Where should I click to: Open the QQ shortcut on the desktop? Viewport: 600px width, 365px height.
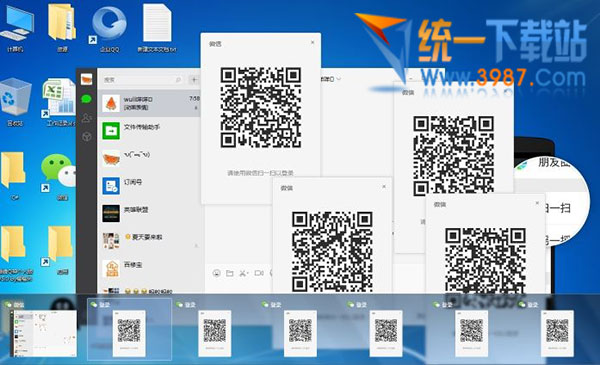[x=109, y=28]
